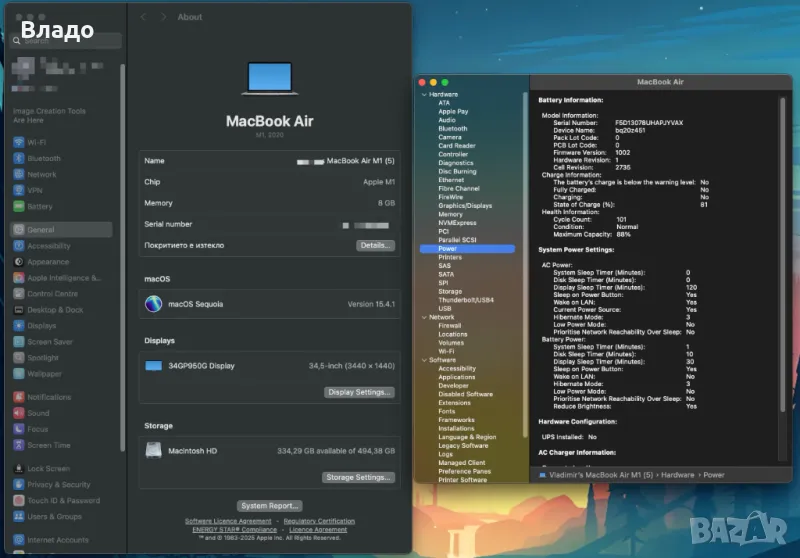
Task: Open the Battery settings pane
Action: (x=19, y=206)
